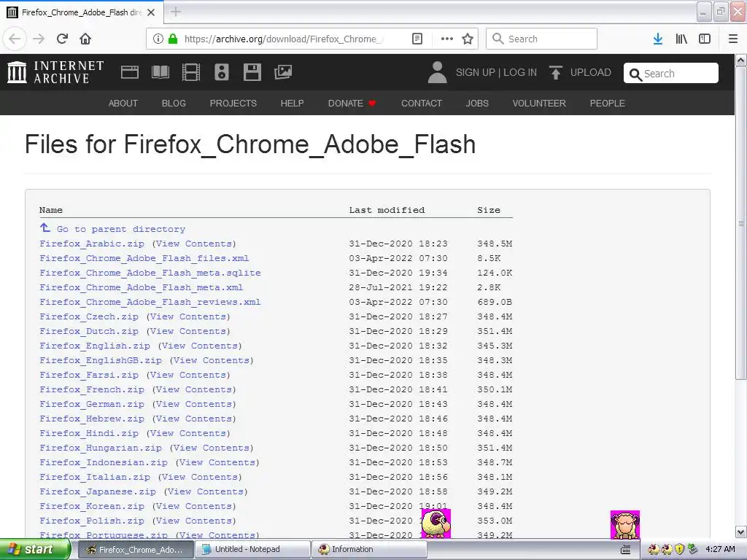Open Firefox_Chrome_Adobe_Flash_meta.sqlite

pos(150,273)
